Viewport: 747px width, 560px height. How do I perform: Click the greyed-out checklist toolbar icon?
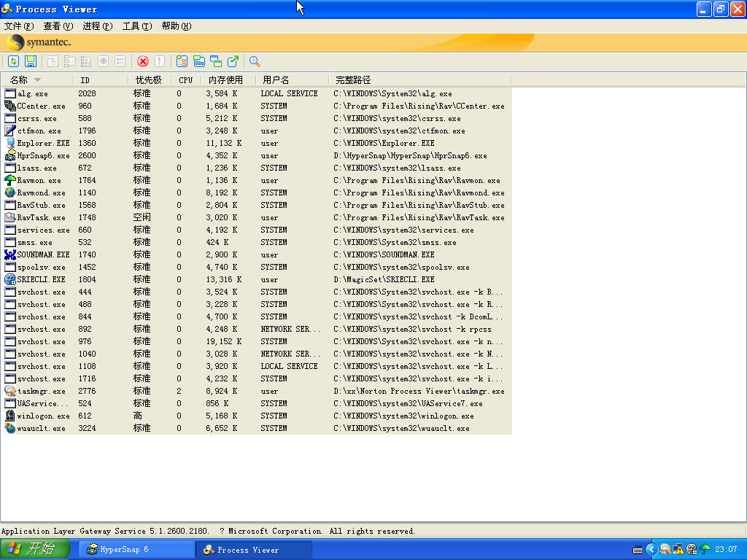click(x=120, y=61)
